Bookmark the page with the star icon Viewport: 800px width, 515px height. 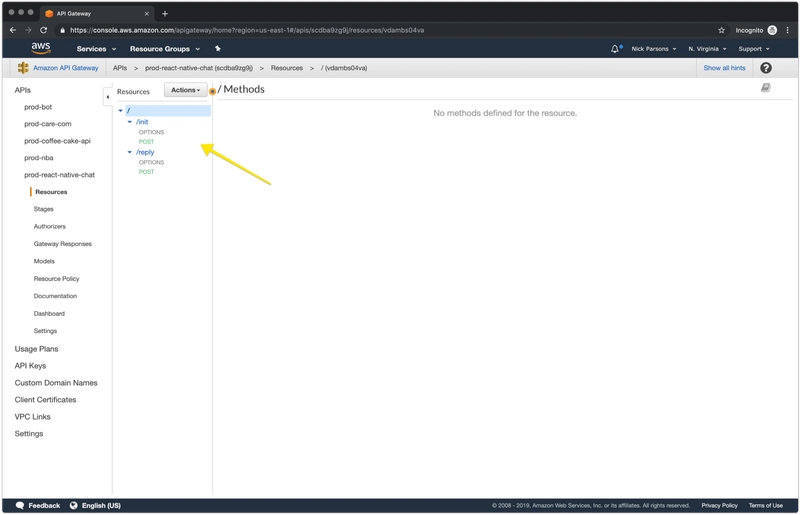(x=721, y=30)
